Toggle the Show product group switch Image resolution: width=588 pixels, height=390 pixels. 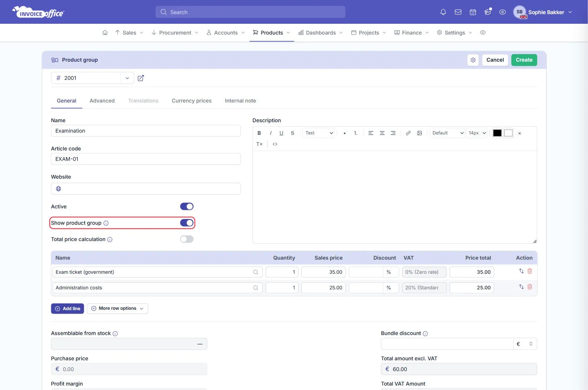pyautogui.click(x=187, y=223)
